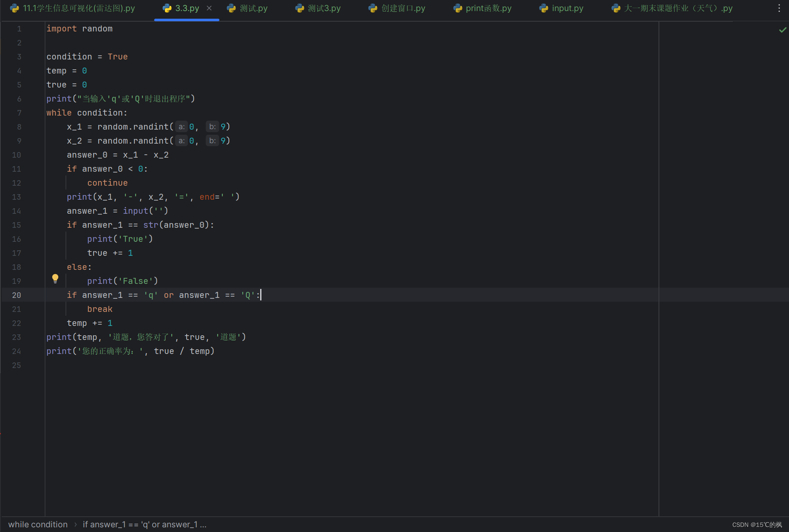Open the editor tabs more-options menu

(x=779, y=8)
